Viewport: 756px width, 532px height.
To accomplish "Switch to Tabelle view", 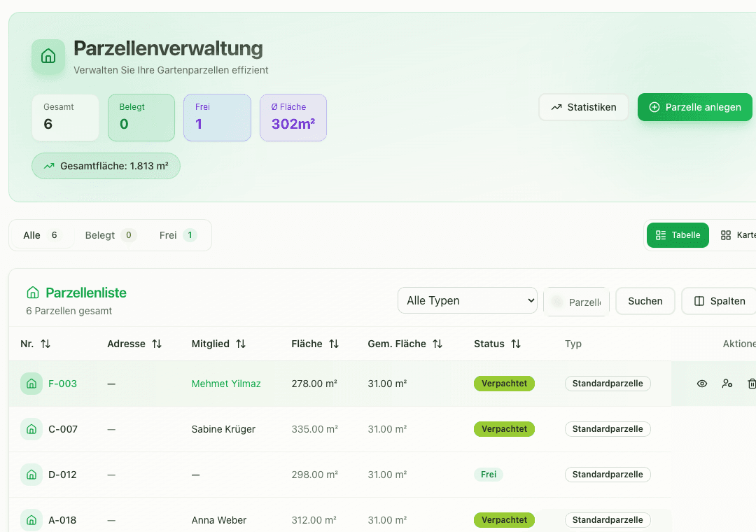I will pos(678,235).
